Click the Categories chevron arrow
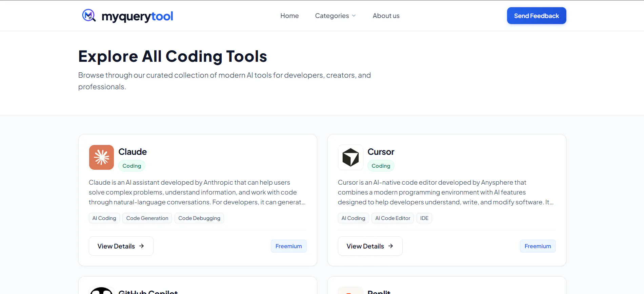This screenshot has width=644, height=294. (354, 16)
